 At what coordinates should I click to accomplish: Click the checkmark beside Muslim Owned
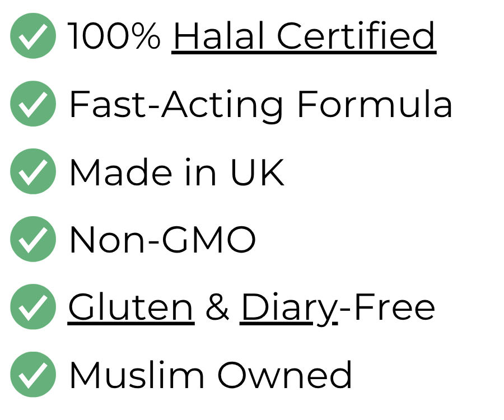point(33,375)
